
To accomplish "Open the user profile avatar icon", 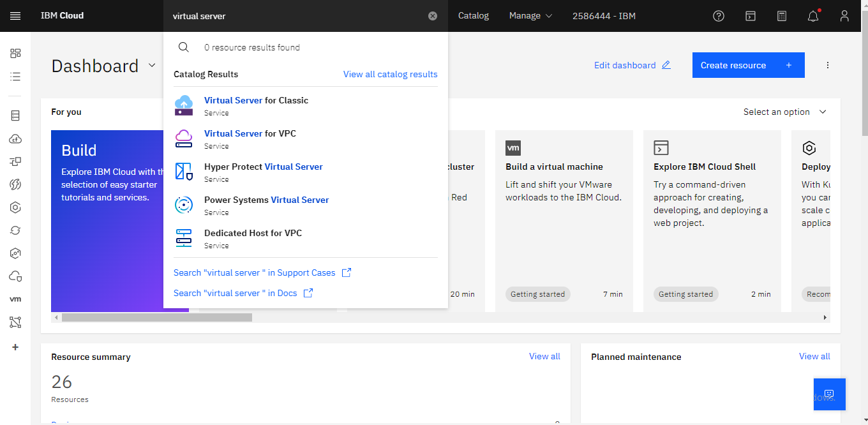I will coord(844,16).
